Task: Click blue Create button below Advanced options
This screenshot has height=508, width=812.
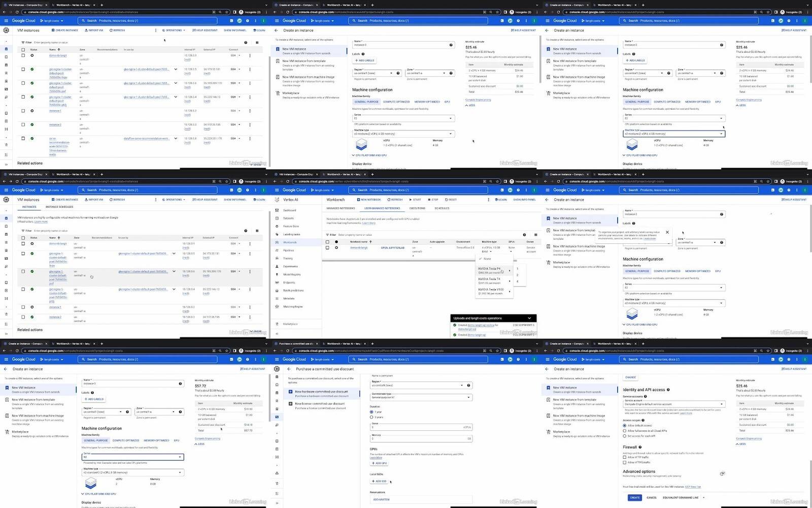Action: click(635, 497)
